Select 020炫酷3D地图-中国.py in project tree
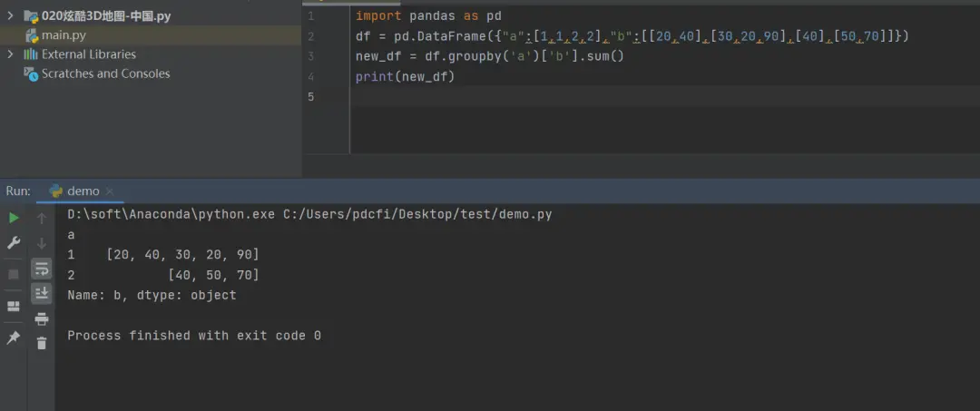 106,15
